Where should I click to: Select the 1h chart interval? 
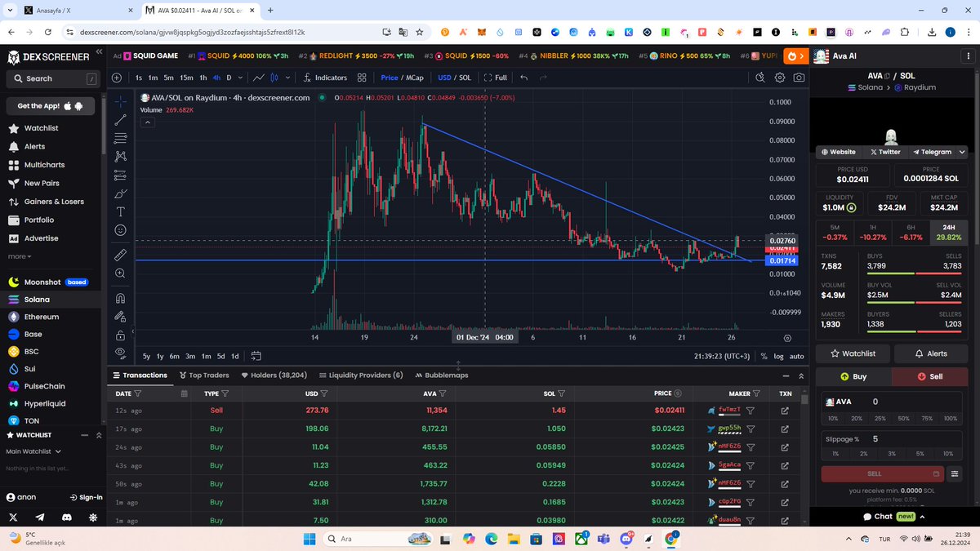[x=202, y=78]
